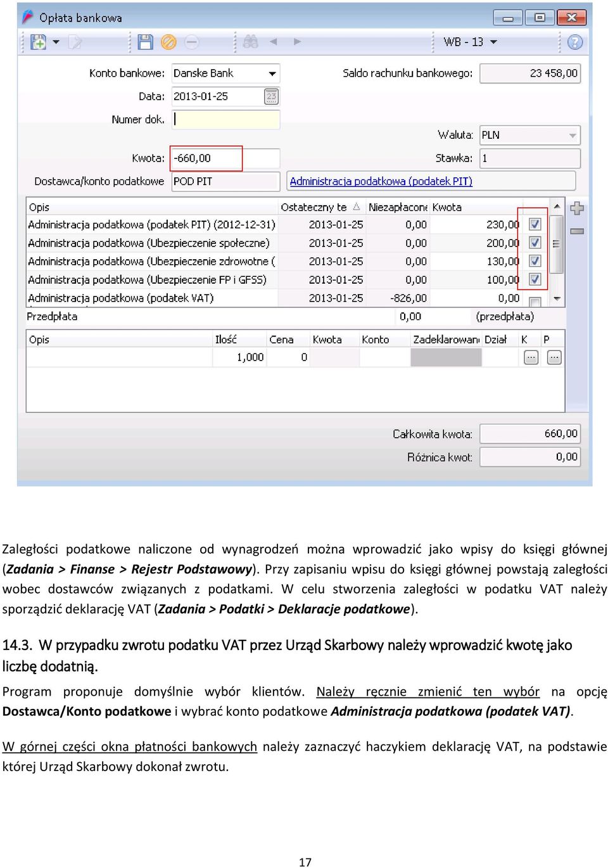Remove a row with the minus icon beside grid
The width and height of the screenshot is (608, 868).
(577, 231)
